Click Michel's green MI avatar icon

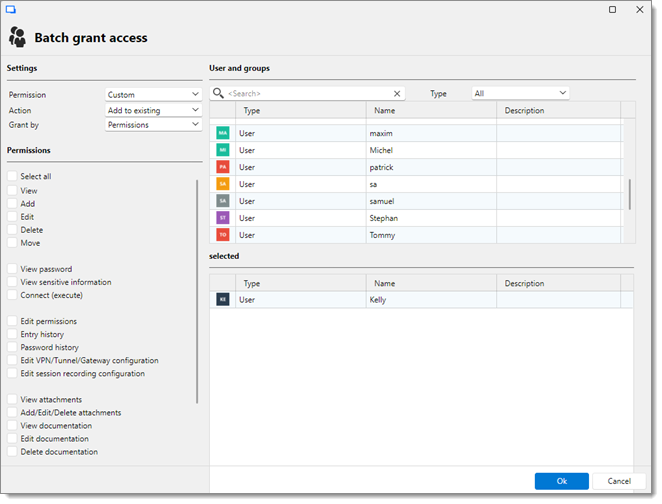point(222,150)
